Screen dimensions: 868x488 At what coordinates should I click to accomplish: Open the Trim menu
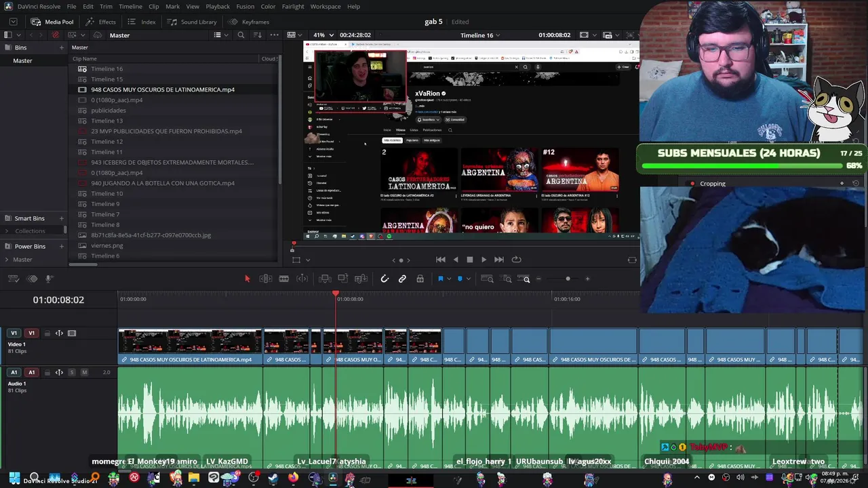click(106, 6)
